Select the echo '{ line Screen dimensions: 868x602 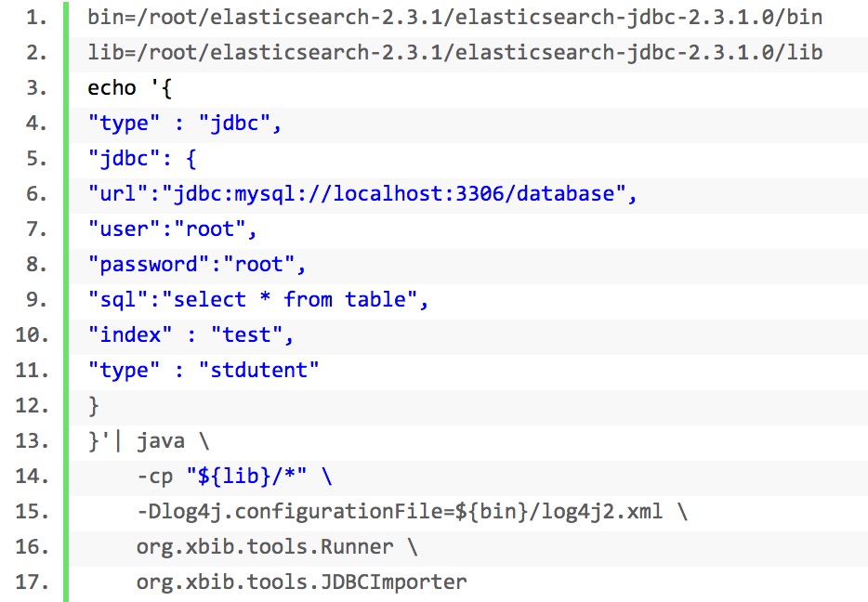[x=130, y=88]
